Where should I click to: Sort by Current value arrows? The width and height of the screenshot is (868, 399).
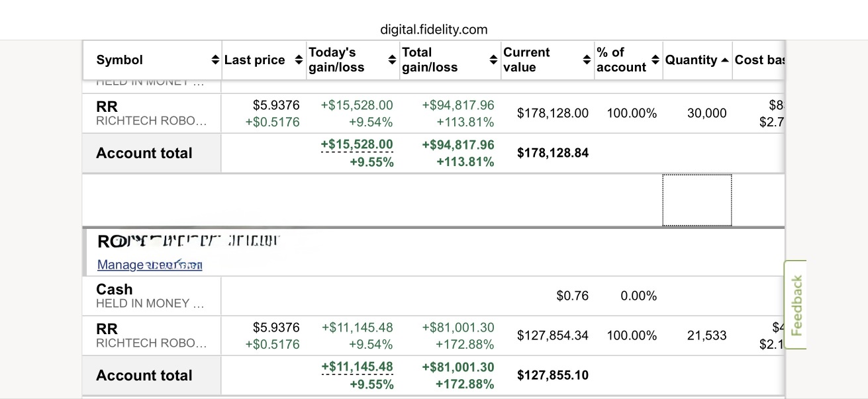(x=586, y=60)
